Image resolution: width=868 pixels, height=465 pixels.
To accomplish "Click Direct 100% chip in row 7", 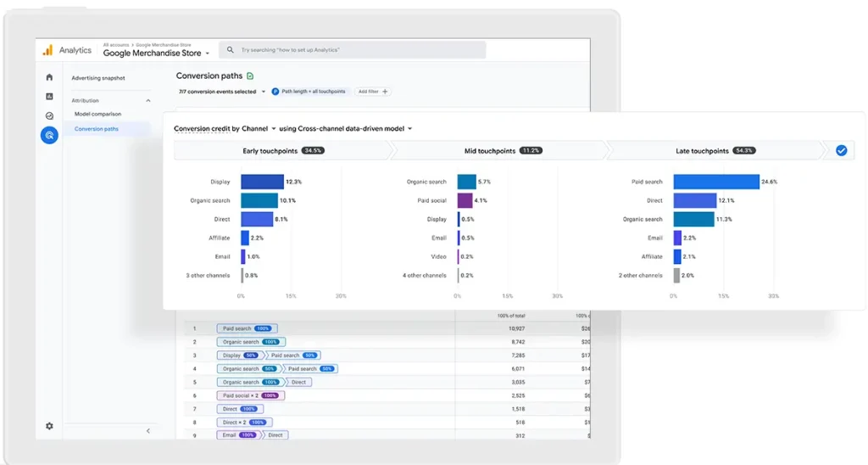I will point(240,409).
